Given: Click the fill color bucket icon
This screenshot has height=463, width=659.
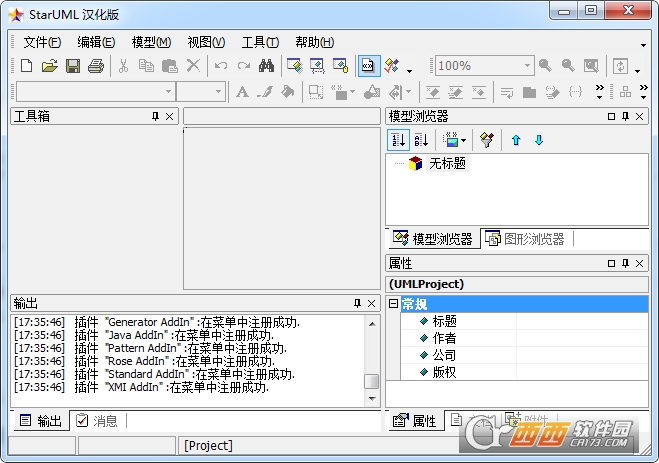Looking at the screenshot, I should point(288,92).
